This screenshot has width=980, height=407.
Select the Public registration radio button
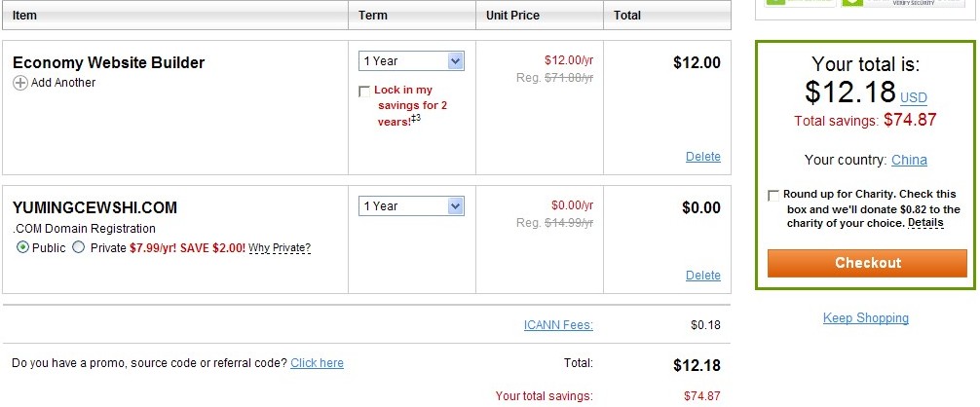tap(22, 247)
